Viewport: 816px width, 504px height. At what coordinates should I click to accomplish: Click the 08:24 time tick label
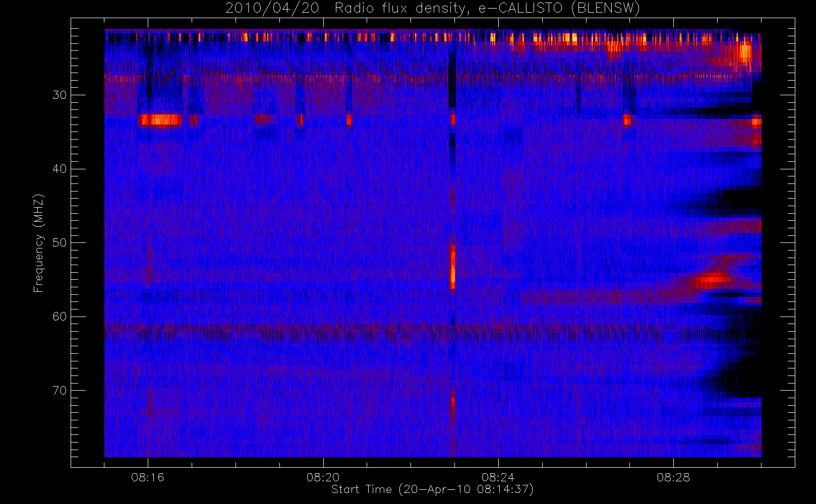click(x=498, y=477)
